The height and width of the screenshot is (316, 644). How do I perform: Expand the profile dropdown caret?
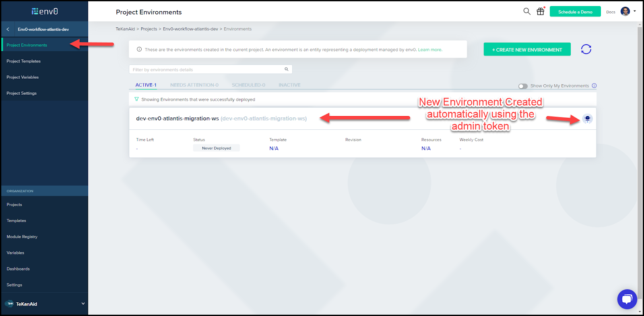(635, 11)
